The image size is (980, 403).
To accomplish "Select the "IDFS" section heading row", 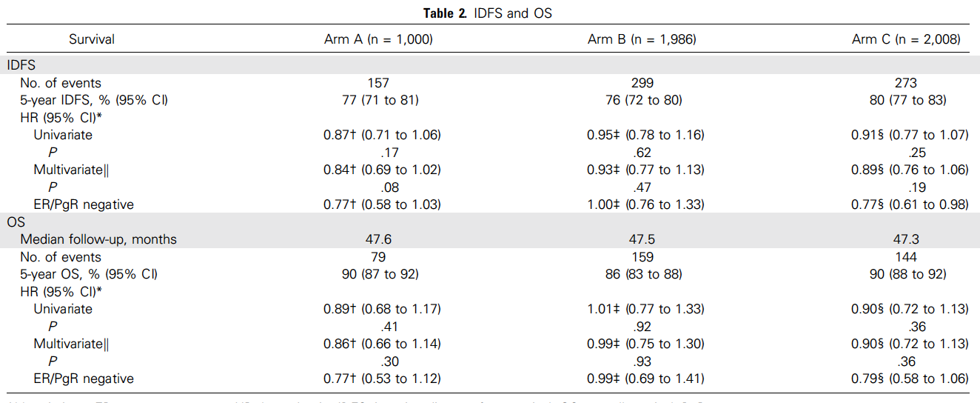I will [21, 66].
